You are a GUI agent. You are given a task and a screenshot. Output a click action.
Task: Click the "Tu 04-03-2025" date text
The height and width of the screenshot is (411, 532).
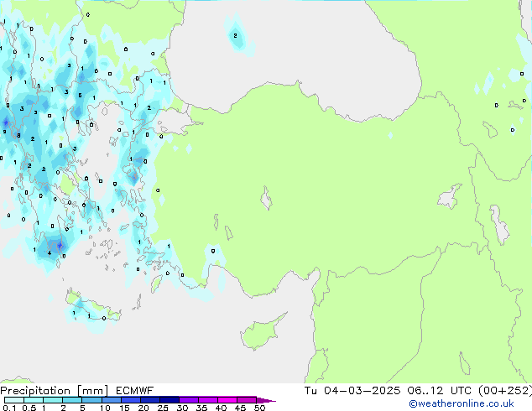click(352, 391)
